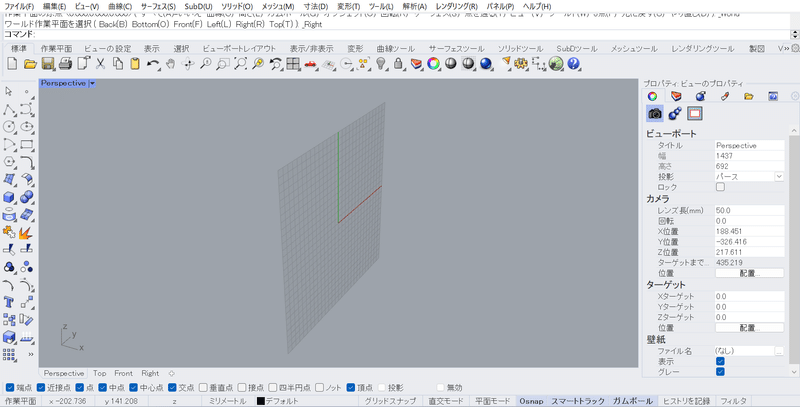Click the レンズ長 input field
800x407 pixels.
click(749, 211)
